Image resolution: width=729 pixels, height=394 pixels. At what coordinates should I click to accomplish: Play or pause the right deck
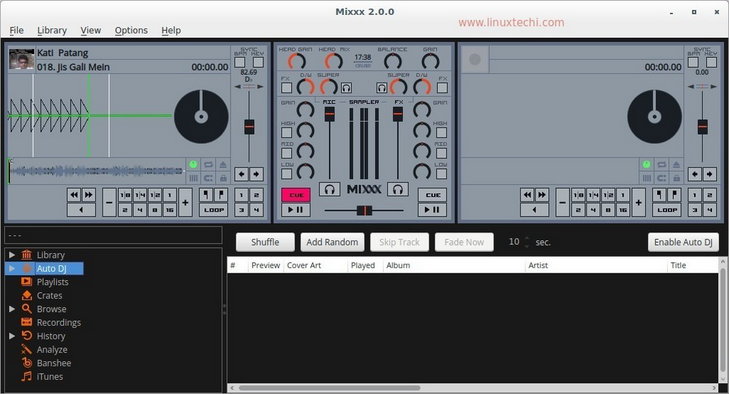click(432, 210)
